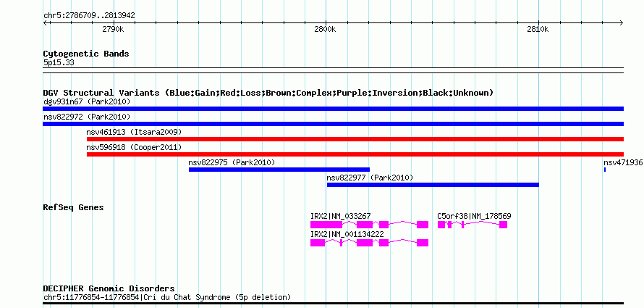Click the 5p15.33 cytogenetic band label
644x308 pixels.
(x=59, y=63)
